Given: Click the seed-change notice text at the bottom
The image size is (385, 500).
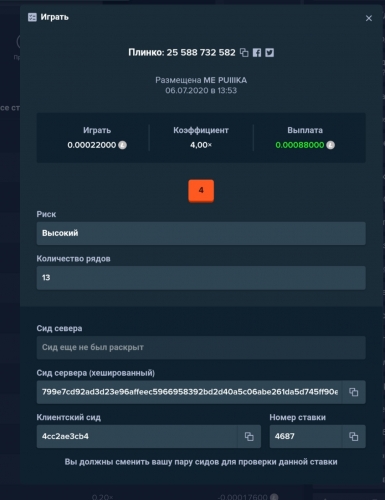Looking at the screenshot, I should coord(201,462).
